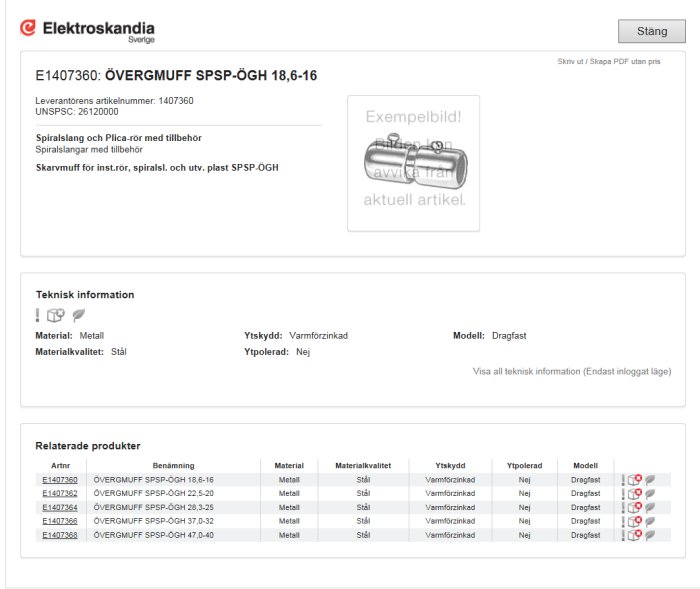Click the Stål Materialkvalitet value in Teknisk information
The image size is (700, 589).
119,352
